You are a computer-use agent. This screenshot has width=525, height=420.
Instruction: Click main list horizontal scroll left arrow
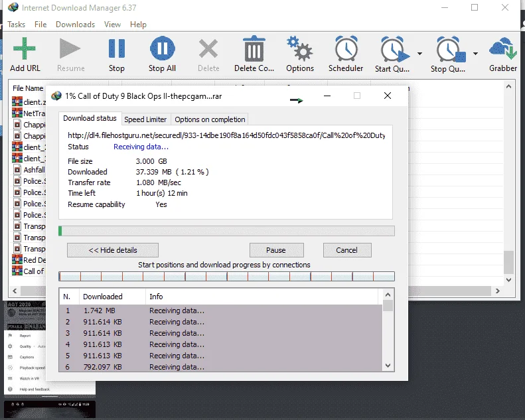(x=15, y=291)
